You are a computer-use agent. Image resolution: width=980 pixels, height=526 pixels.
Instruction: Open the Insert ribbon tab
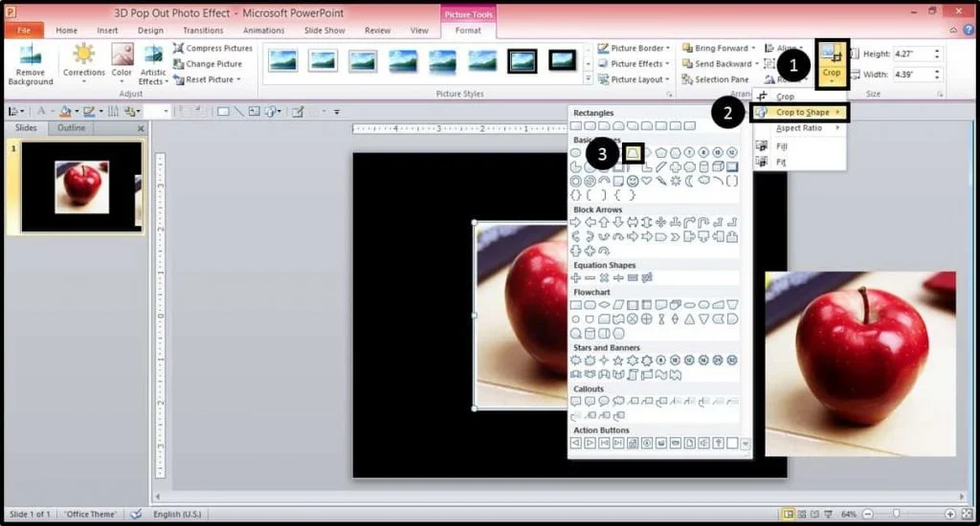point(107,30)
